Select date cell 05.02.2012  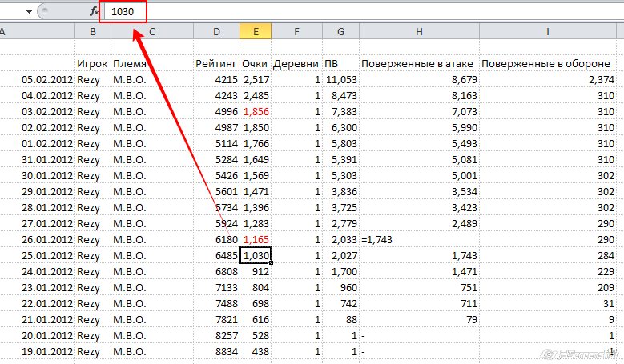pyautogui.click(x=38, y=79)
